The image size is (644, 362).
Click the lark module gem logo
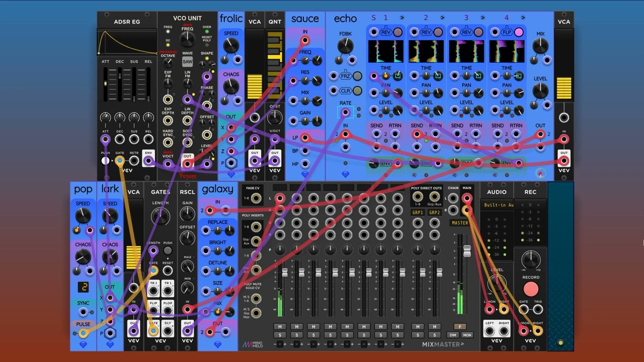(110, 345)
